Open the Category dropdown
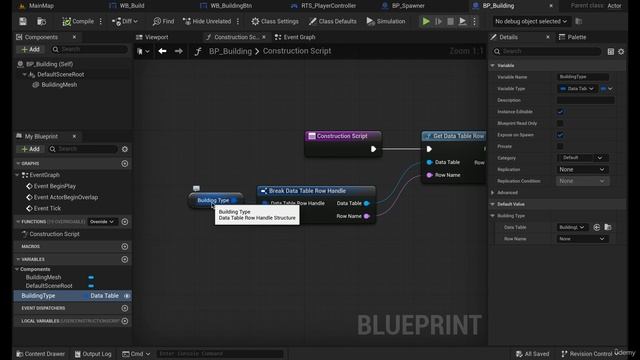The image size is (640, 360). [582, 158]
